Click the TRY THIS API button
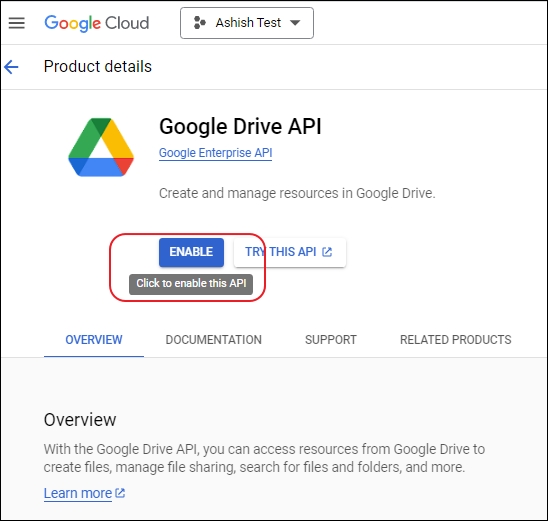The image size is (548, 521). point(290,252)
